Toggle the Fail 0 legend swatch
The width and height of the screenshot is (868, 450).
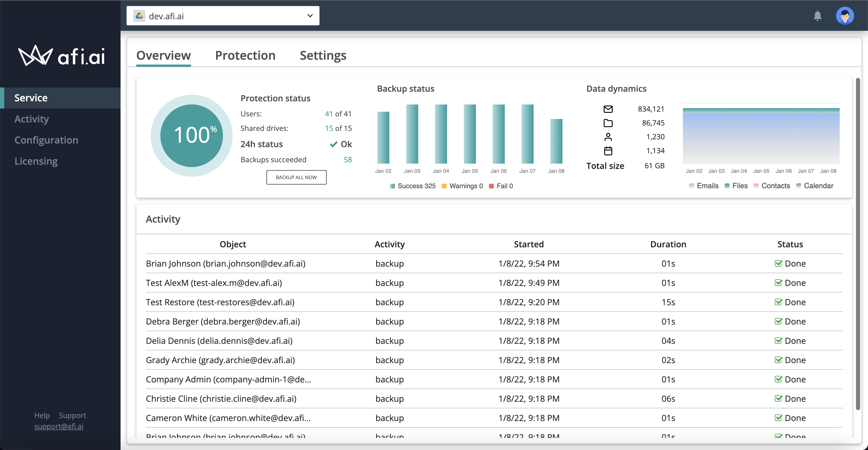click(x=491, y=186)
